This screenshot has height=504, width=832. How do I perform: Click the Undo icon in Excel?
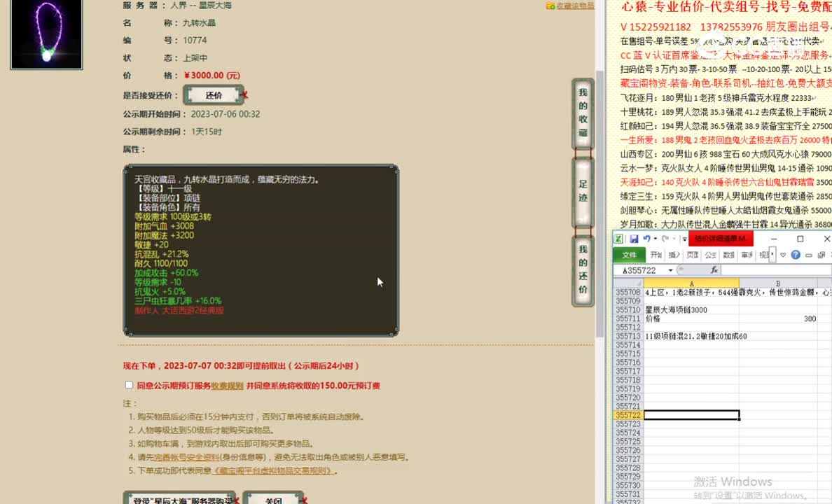click(x=647, y=238)
